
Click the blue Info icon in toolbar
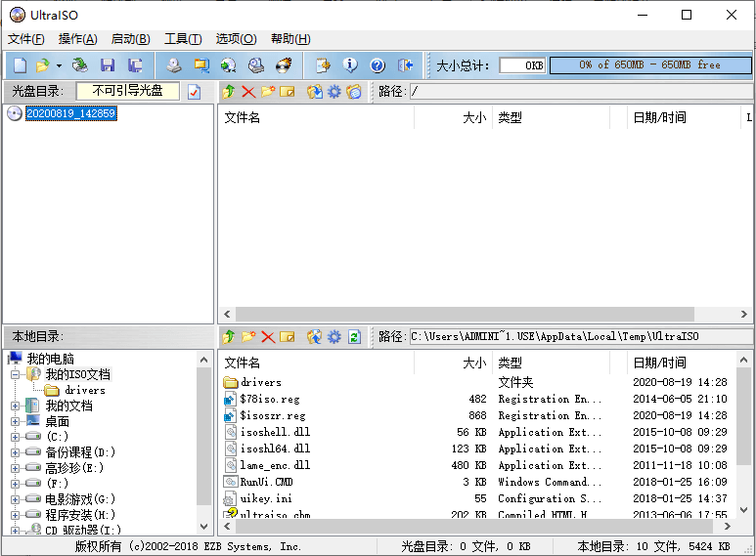click(350, 65)
